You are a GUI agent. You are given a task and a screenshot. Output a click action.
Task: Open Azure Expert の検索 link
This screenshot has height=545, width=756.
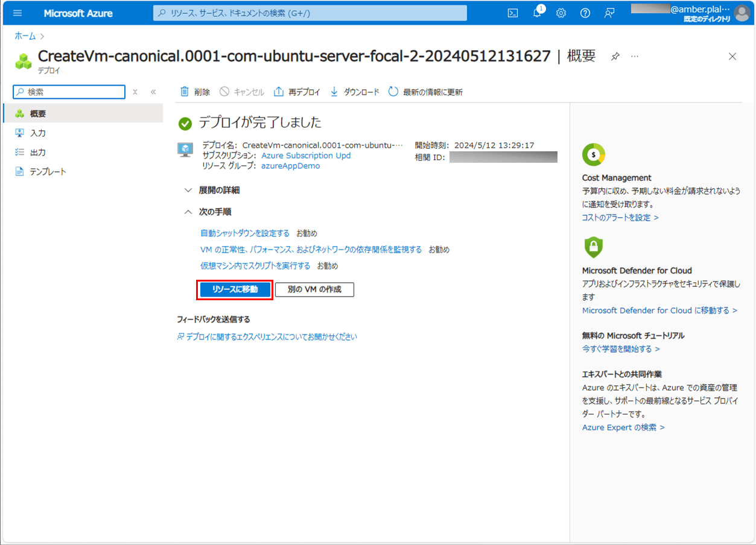(623, 427)
